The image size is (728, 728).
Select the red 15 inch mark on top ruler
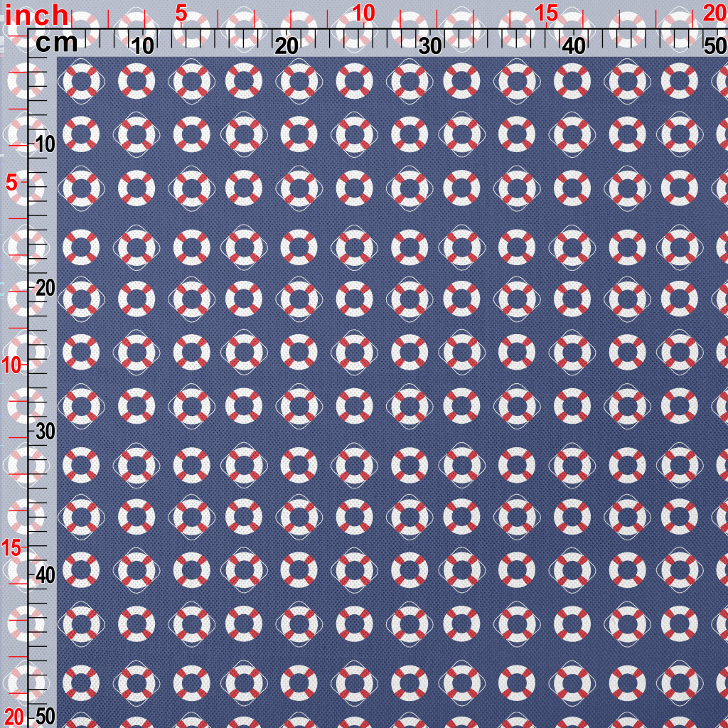click(546, 13)
